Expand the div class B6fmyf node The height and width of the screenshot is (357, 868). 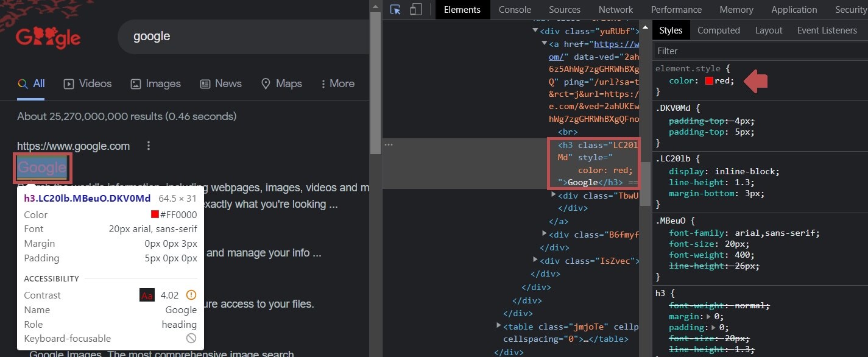tap(545, 234)
